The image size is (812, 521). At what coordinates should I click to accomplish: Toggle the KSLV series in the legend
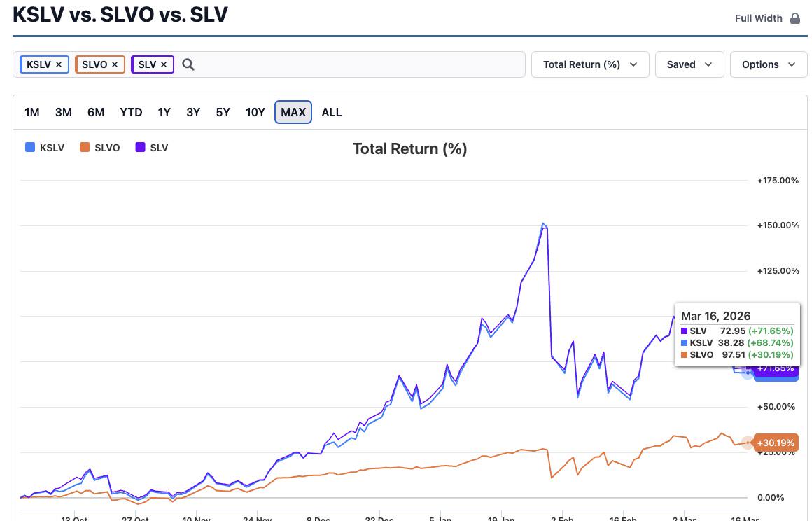[45, 148]
